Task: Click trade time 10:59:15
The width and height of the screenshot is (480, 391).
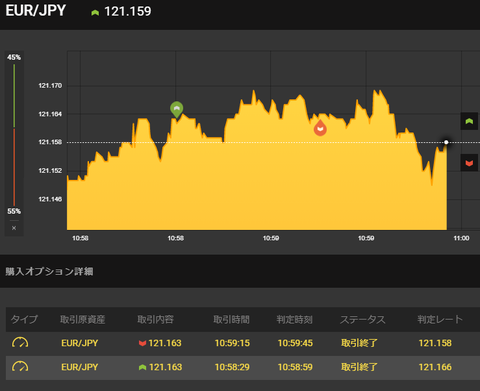Action: coord(232,343)
